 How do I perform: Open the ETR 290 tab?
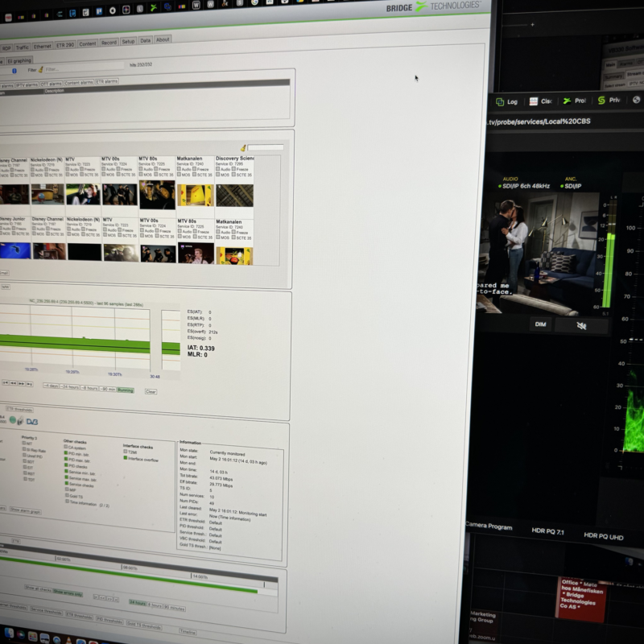click(65, 45)
